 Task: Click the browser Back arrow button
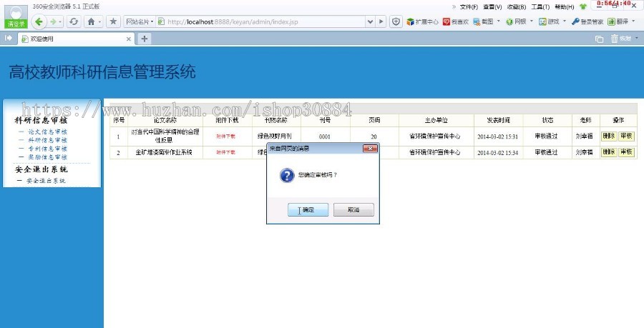pyautogui.click(x=39, y=21)
